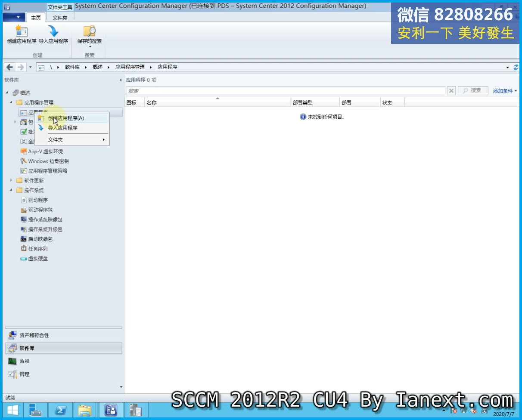
Task: Switch to the 监视 workspace
Action: coord(63,361)
